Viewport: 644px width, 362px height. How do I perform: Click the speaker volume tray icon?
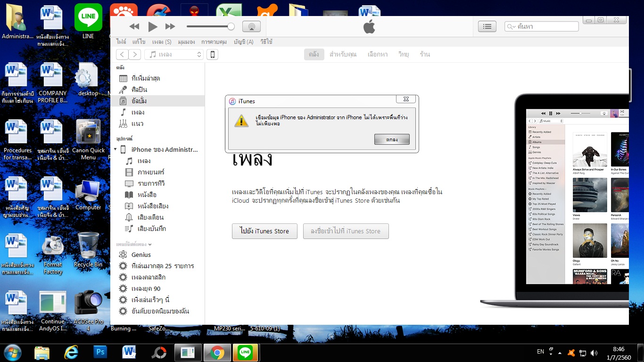[x=594, y=353]
